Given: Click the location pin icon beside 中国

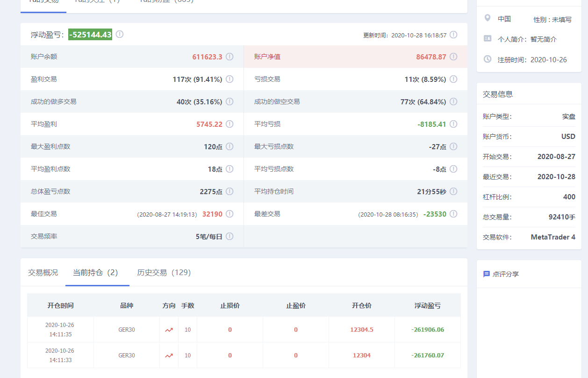Looking at the screenshot, I should (488, 18).
